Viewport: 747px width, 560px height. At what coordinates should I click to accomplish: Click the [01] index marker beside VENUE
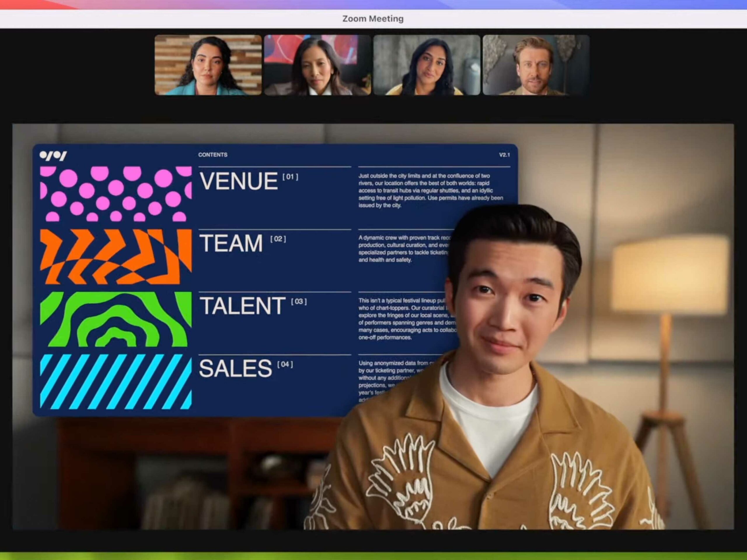(x=290, y=176)
